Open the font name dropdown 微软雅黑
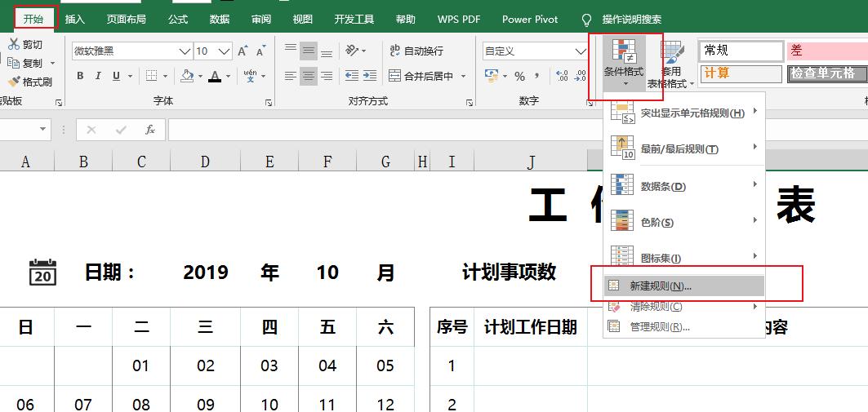 point(185,51)
